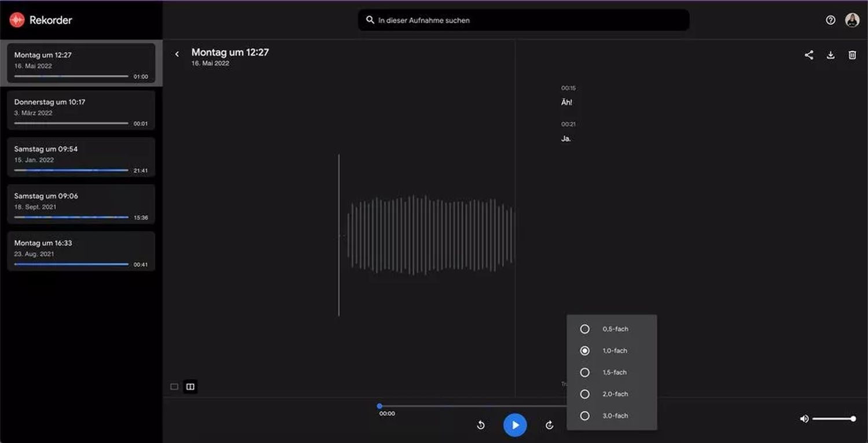Mute audio using speaker icon
Screen dimensions: 868x443
[x=804, y=419]
